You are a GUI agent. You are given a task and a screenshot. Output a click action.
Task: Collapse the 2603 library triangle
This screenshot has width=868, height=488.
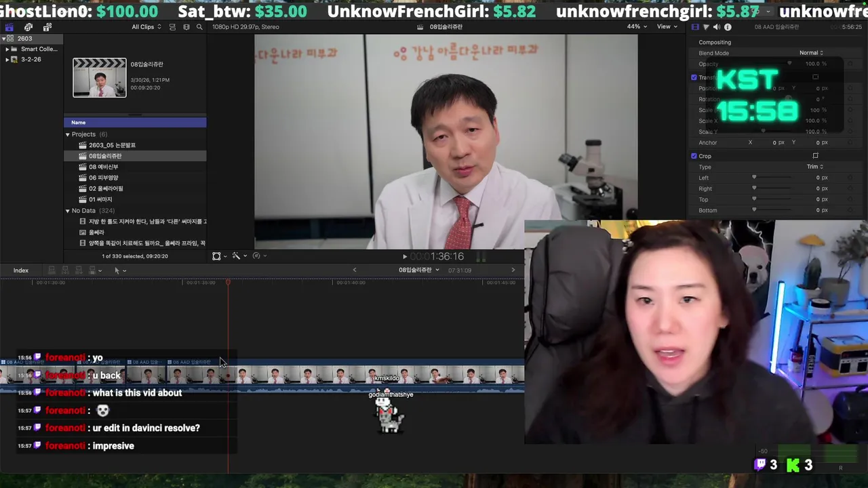point(3,39)
